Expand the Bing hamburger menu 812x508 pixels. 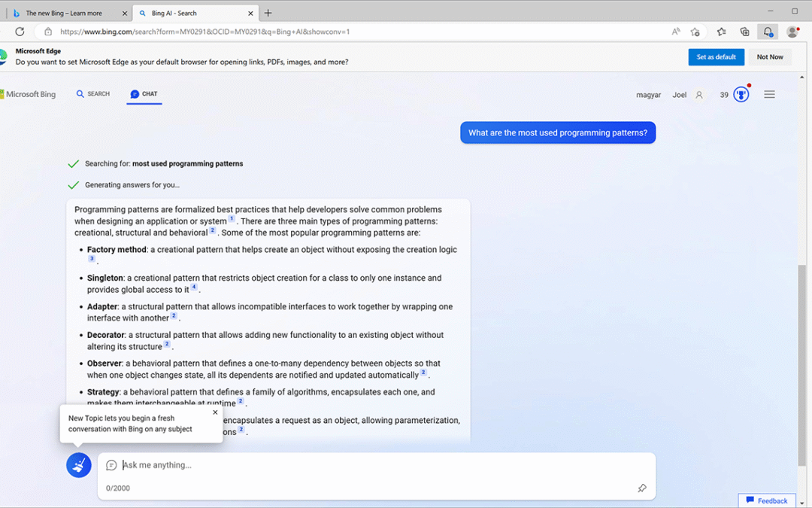coord(769,95)
